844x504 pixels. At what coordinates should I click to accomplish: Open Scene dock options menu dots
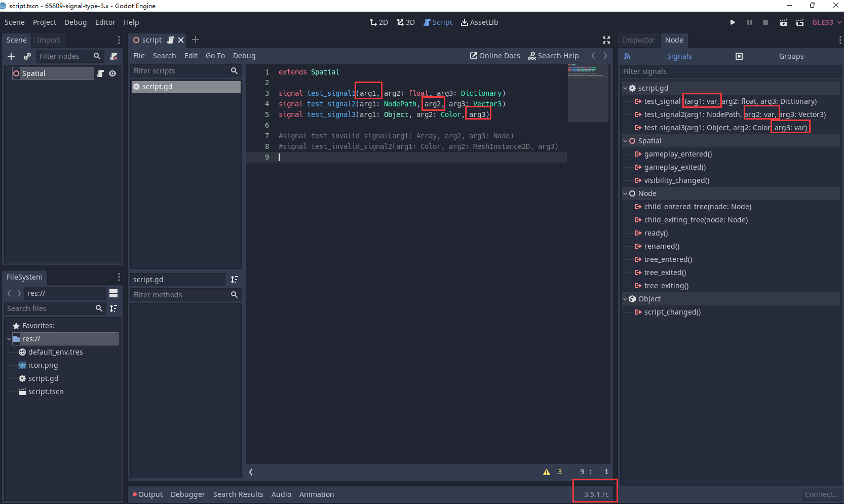click(119, 40)
